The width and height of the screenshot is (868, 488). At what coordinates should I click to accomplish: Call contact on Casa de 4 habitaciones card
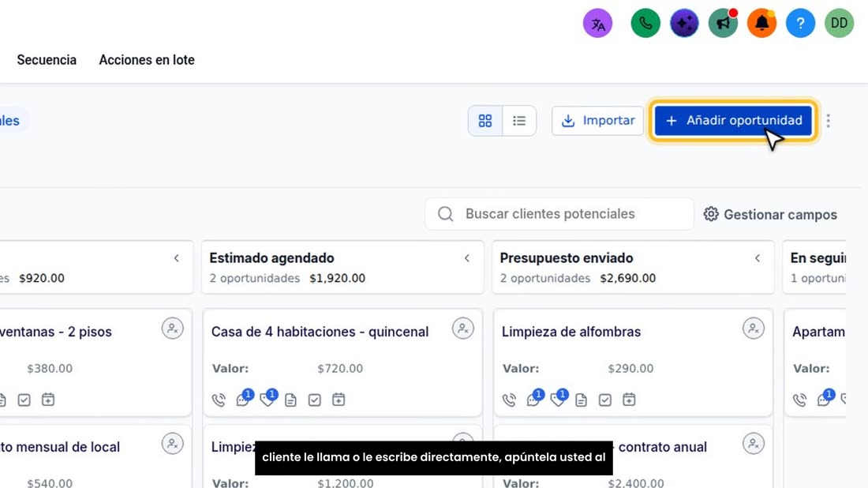(219, 400)
